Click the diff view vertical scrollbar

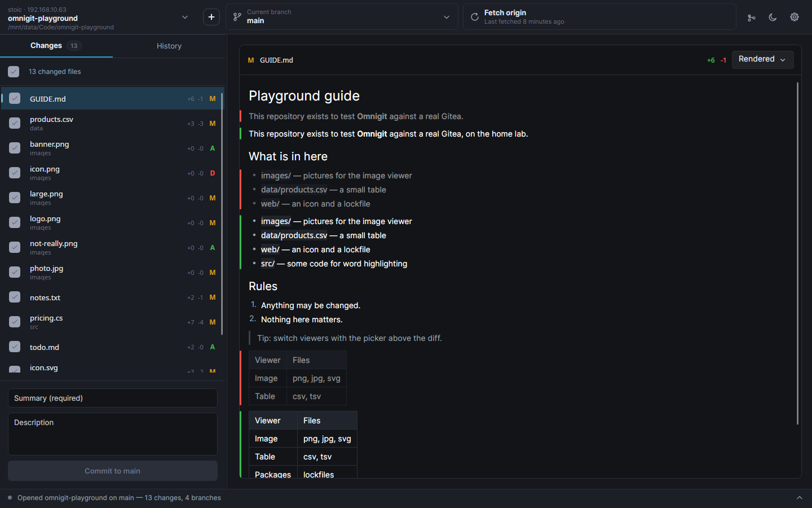coord(797,253)
